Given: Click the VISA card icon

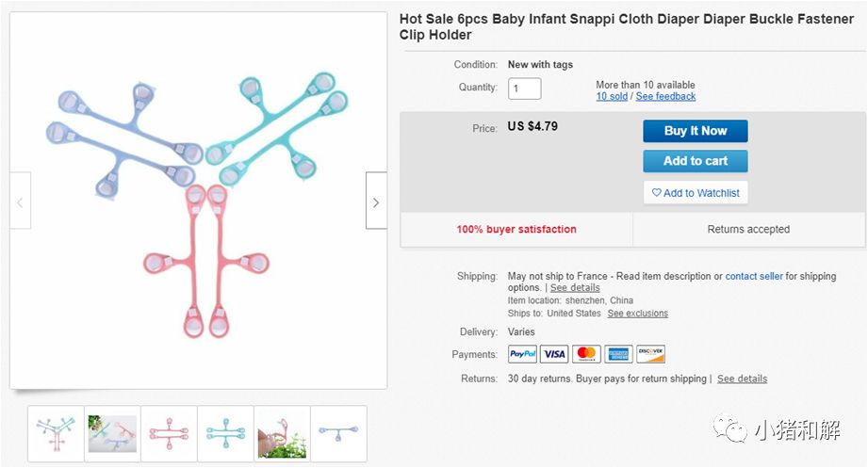Looking at the screenshot, I should [x=554, y=354].
